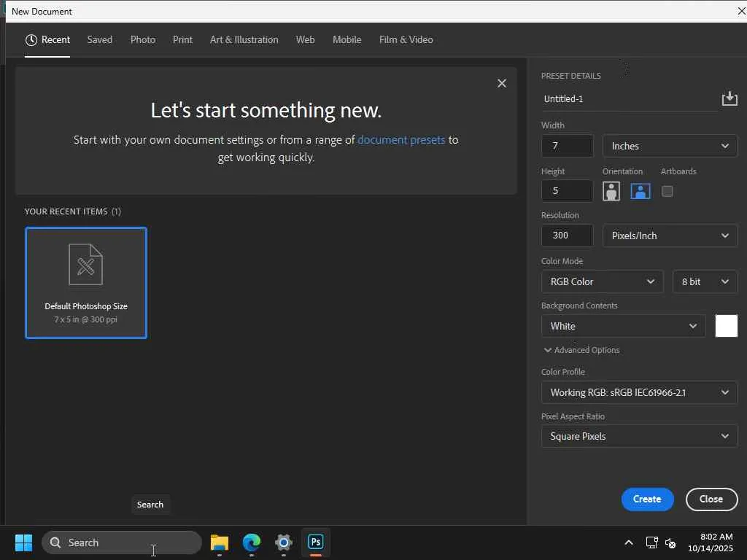Screen dimensions: 747x560
Task: Open the RGB Color mode dropdown
Action: pyautogui.click(x=602, y=281)
